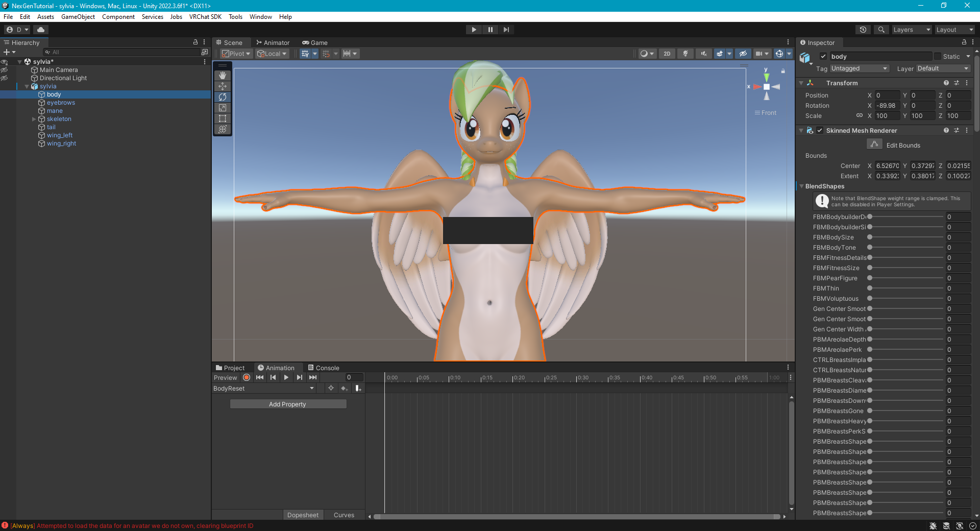This screenshot has width=980, height=531.
Task: Go to next keyframe in Animation
Action: pos(300,377)
